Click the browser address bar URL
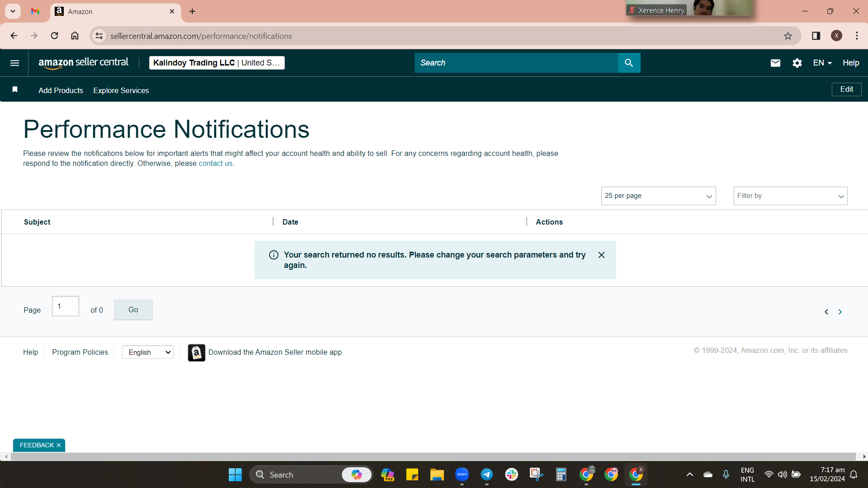868x488 pixels. point(201,36)
